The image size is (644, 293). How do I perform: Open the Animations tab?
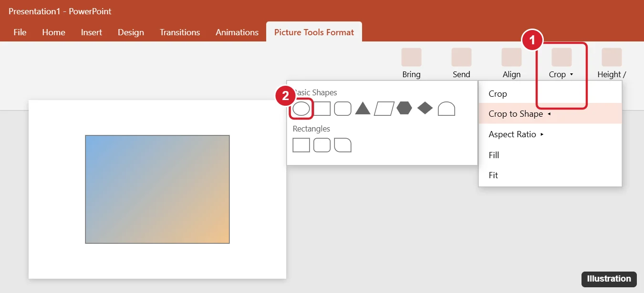[x=237, y=32]
